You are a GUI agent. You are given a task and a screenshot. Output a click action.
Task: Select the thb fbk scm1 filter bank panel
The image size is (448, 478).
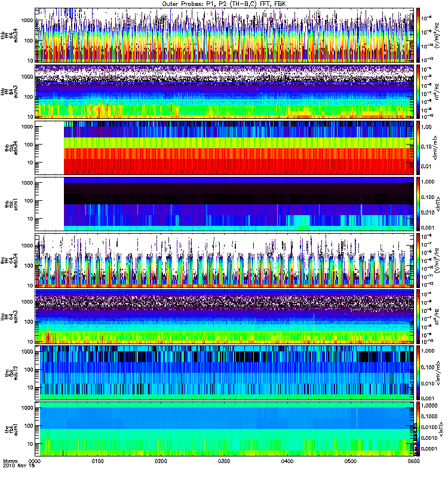pos(225,204)
